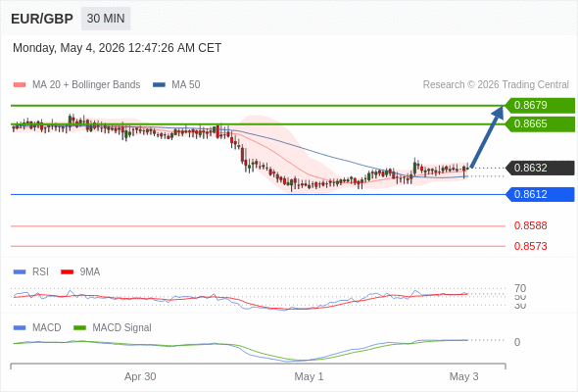The width and height of the screenshot is (578, 392).
Task: Click the 0.8588 red support level
Action: (x=530, y=225)
